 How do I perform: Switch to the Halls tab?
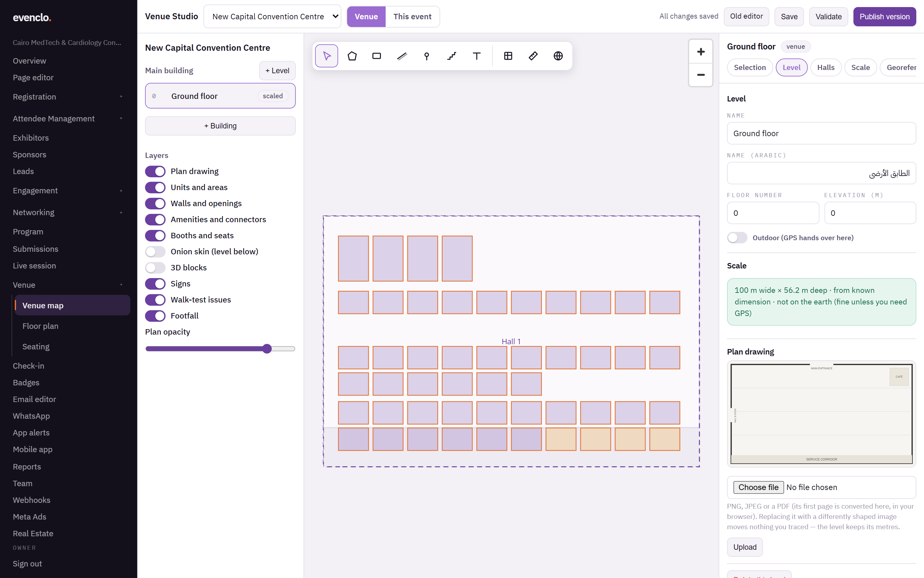(x=826, y=67)
